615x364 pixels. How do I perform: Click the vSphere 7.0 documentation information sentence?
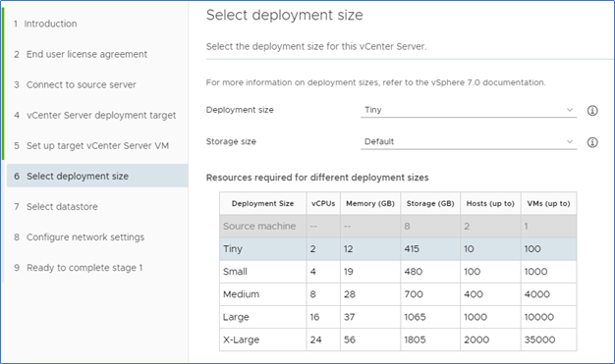pos(375,82)
